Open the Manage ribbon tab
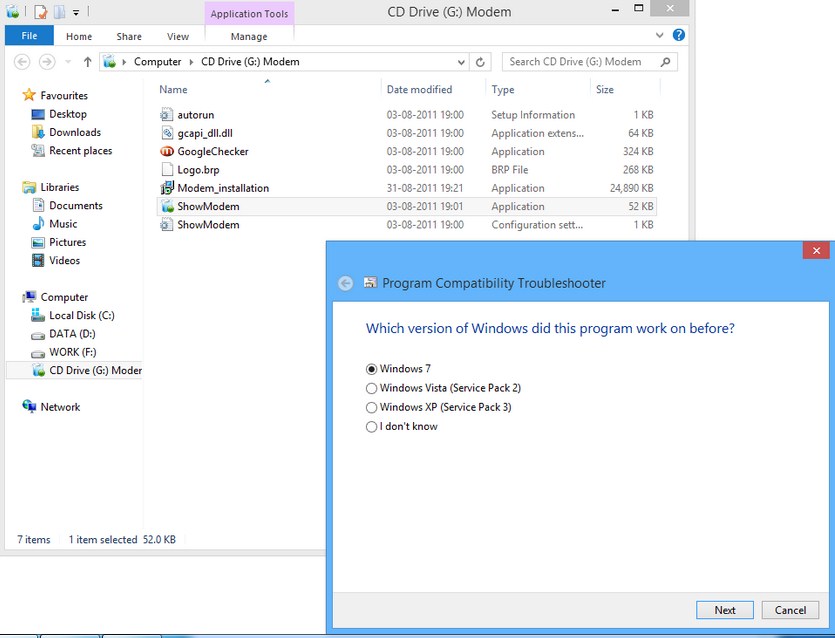 tap(249, 36)
